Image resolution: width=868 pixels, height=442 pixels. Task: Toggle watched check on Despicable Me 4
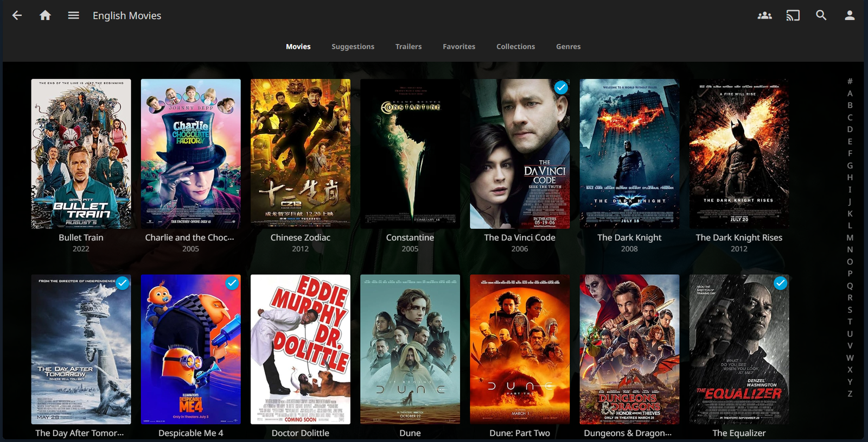pyautogui.click(x=232, y=283)
